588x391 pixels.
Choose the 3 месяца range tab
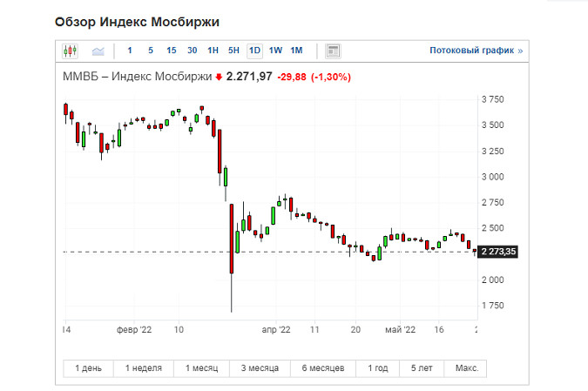(260, 368)
